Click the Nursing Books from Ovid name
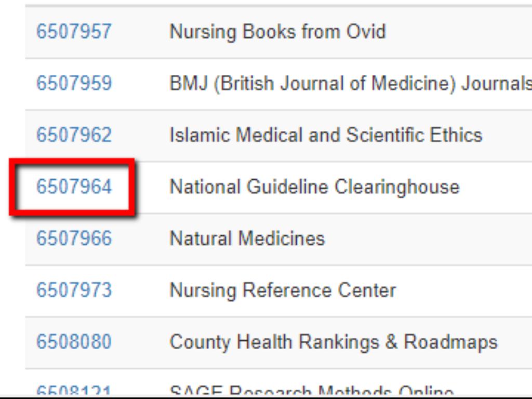Screen dimensions: 532x399 click(x=277, y=32)
